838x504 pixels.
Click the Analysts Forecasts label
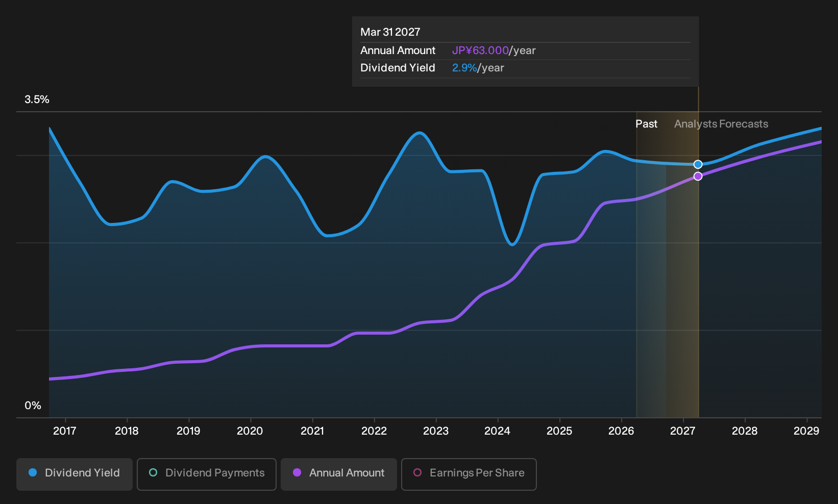click(721, 124)
